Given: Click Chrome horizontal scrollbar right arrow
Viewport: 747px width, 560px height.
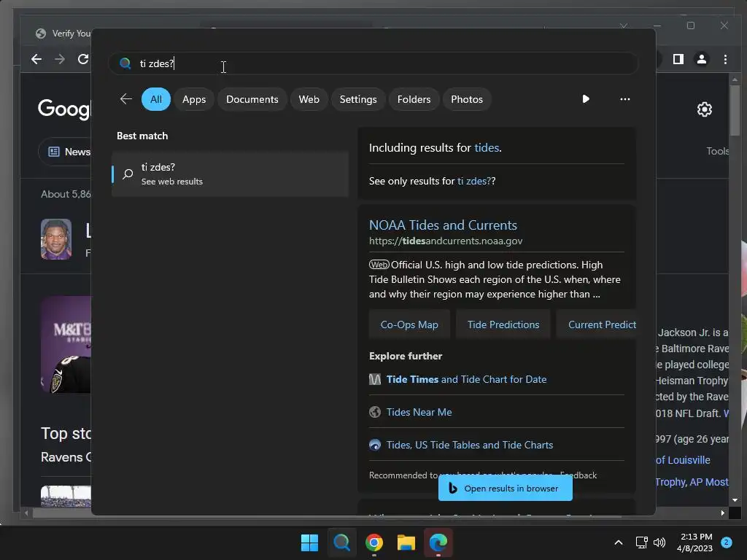Looking at the screenshot, I should click(x=723, y=513).
